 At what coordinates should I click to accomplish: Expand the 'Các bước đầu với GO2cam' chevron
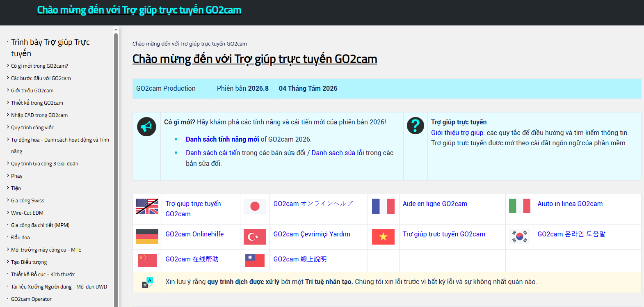coord(8,78)
